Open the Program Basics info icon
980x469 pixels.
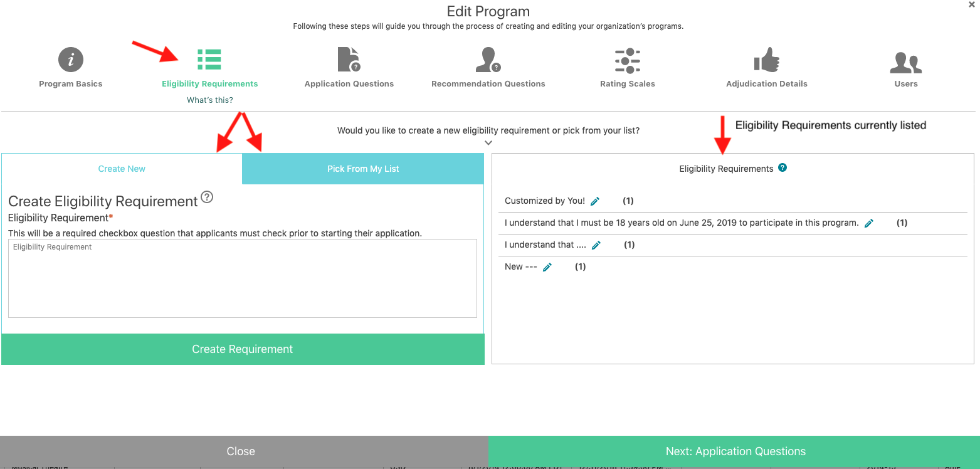click(71, 60)
